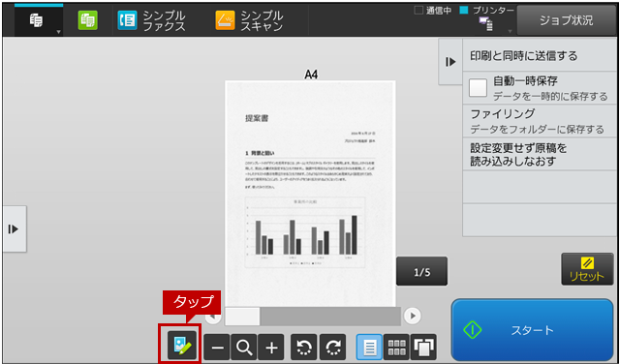The height and width of the screenshot is (364, 620).
Task: Open the mode dropdown arrow under copy icon
Action: click(58, 32)
